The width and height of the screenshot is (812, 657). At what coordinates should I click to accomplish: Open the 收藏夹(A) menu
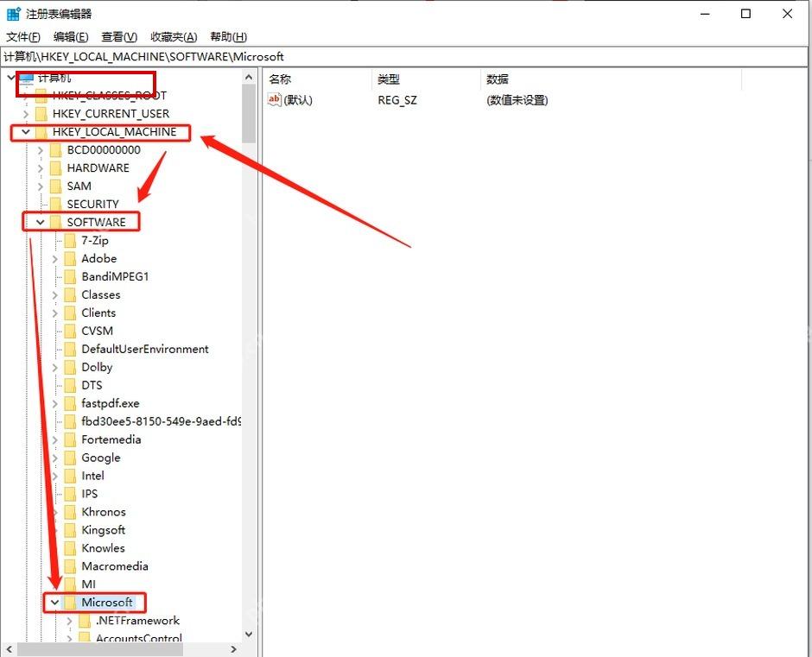(x=174, y=37)
